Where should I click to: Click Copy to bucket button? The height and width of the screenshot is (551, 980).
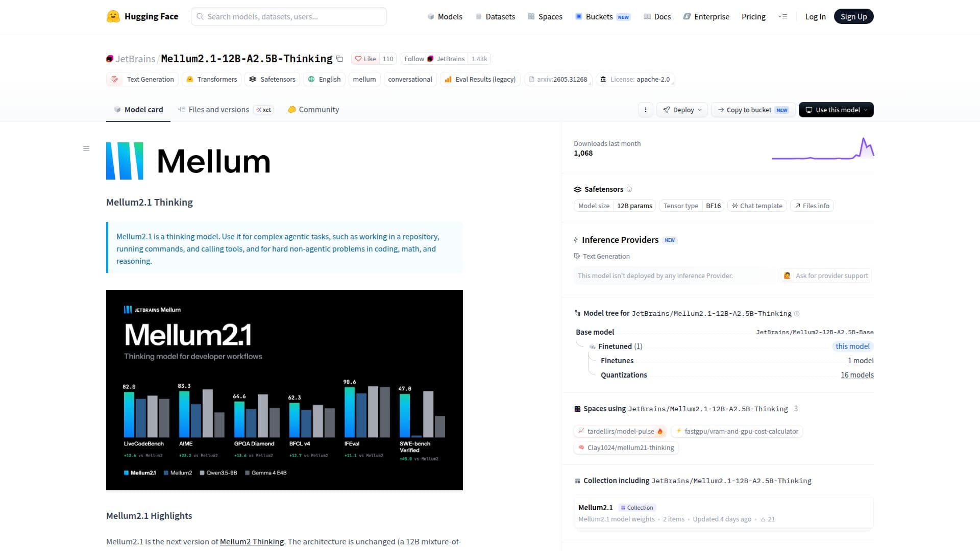pos(753,110)
